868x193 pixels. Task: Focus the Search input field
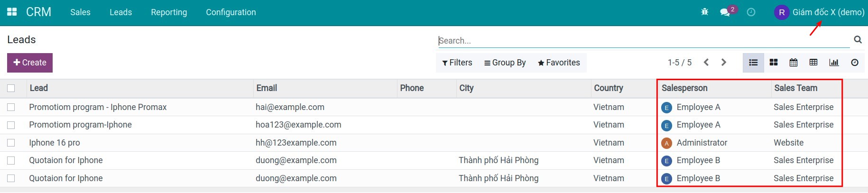[643, 41]
